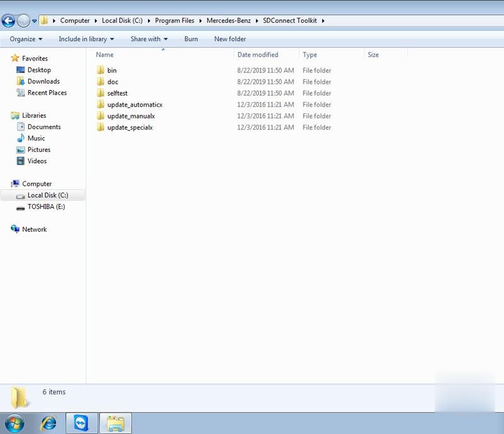
Task: Select the bin folder icon
Action: [x=101, y=70]
